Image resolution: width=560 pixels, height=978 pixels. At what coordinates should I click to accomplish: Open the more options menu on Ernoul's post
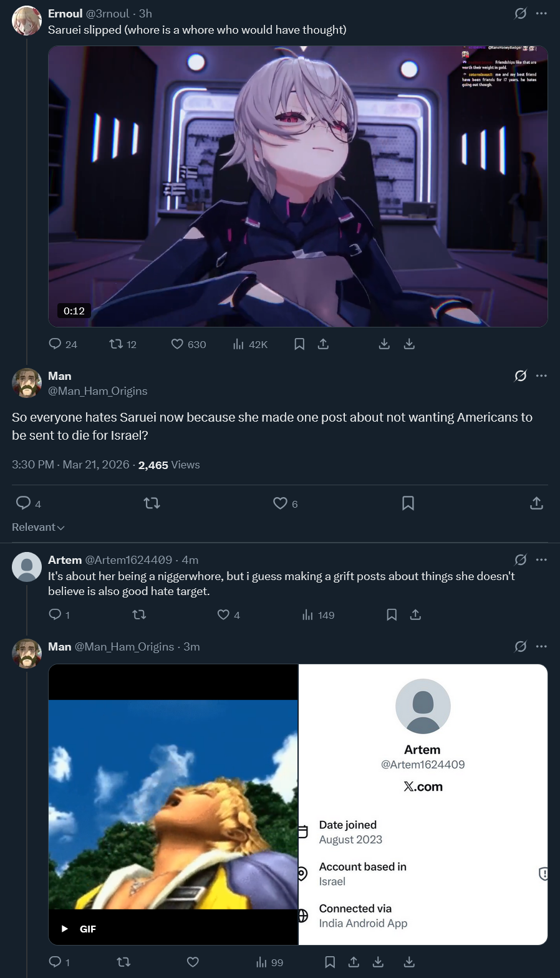pyautogui.click(x=541, y=13)
